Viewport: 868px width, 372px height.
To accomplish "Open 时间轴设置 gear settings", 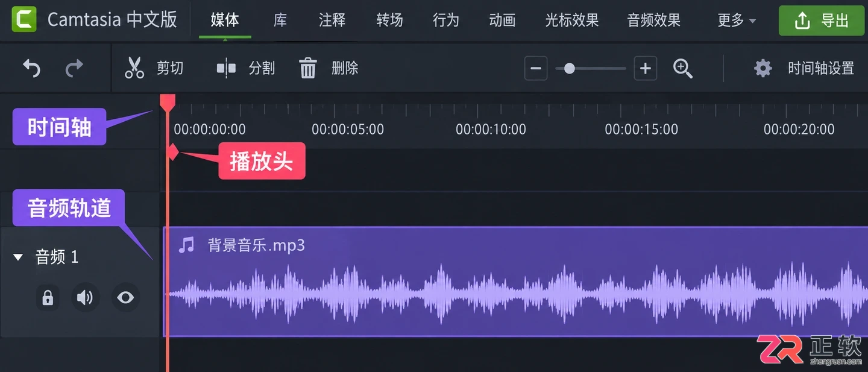I will [763, 68].
